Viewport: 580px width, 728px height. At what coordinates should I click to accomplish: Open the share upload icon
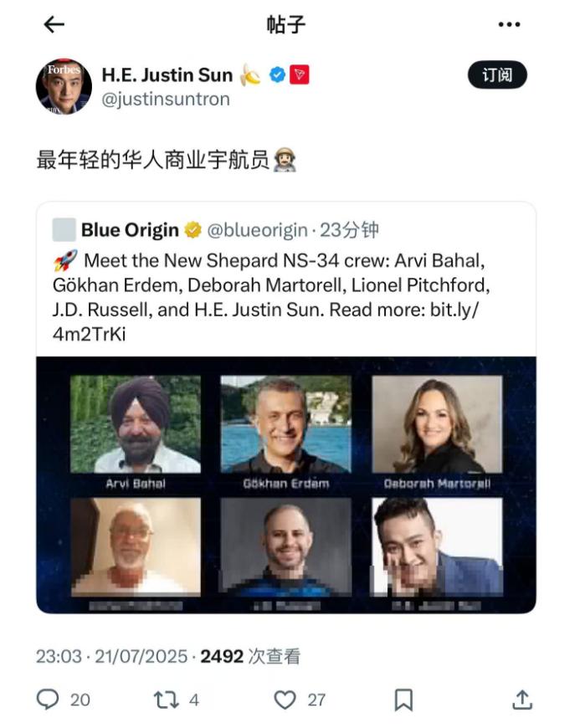(x=522, y=700)
